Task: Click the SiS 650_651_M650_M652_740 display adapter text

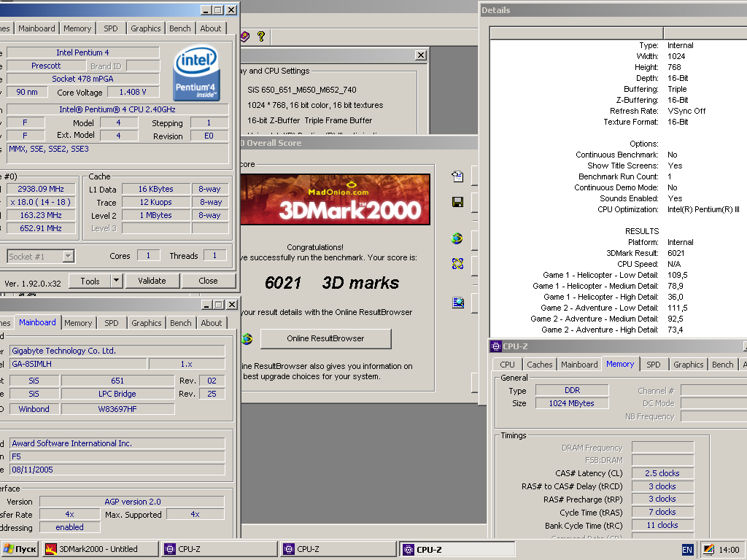Action: tap(302, 90)
